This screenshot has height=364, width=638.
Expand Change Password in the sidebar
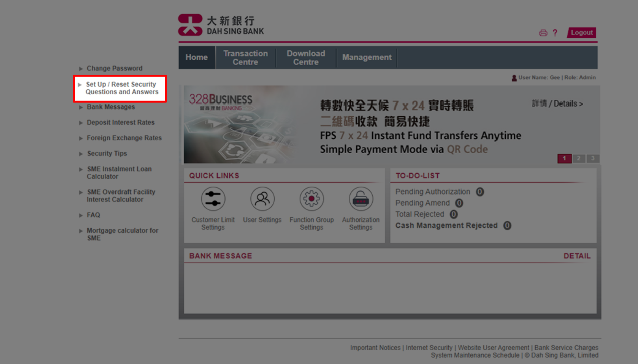[x=114, y=68]
